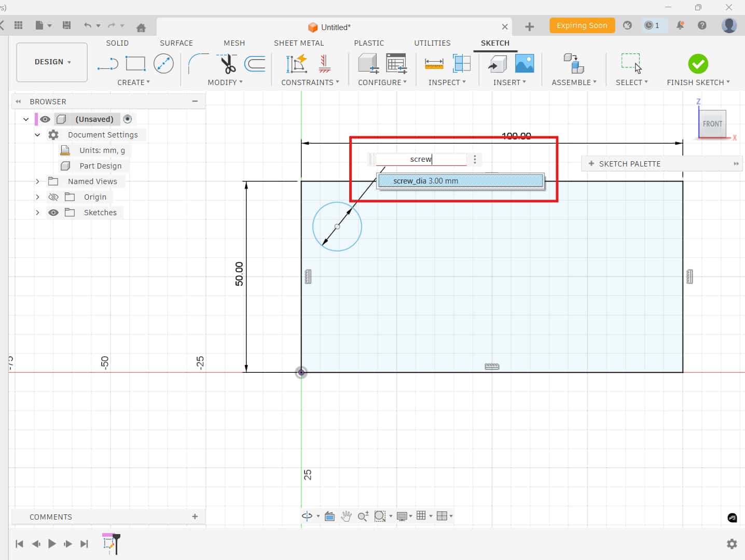The image size is (745, 560).
Task: Select the screw_dia 3.00 mm suggestion
Action: click(461, 181)
